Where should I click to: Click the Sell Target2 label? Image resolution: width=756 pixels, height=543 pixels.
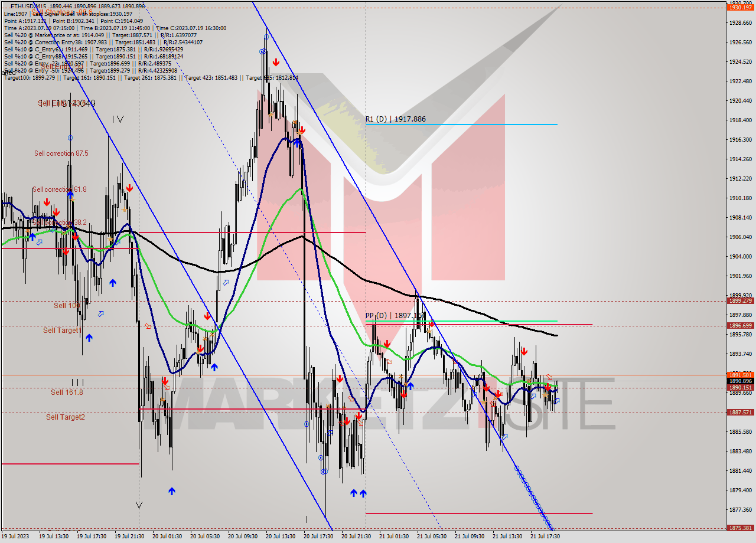66,417
